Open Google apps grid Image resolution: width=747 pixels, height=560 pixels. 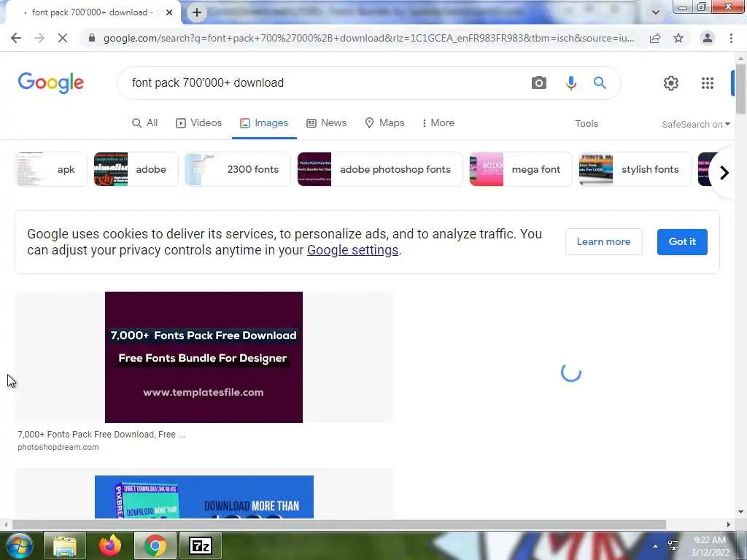coord(708,83)
